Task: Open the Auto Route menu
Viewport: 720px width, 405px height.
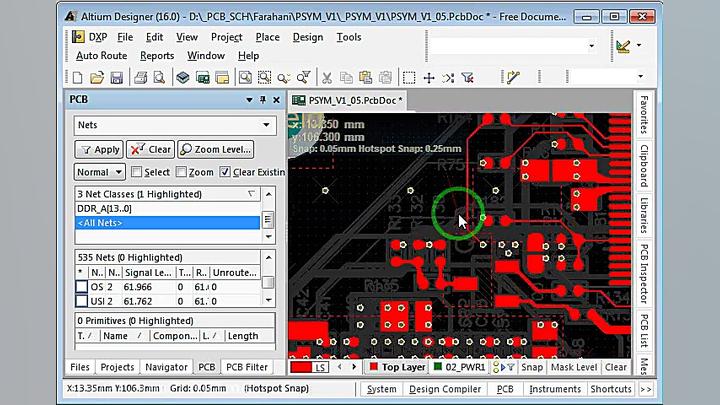Action: click(101, 56)
